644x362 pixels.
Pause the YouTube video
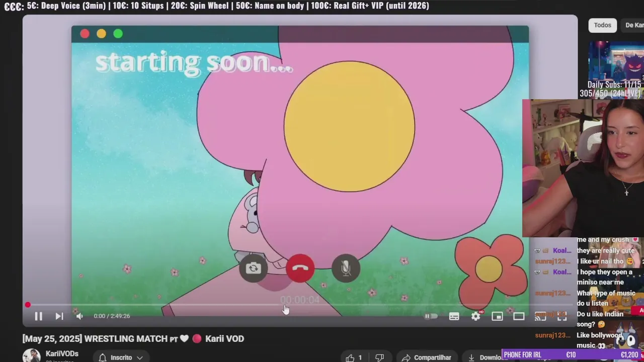(38, 316)
